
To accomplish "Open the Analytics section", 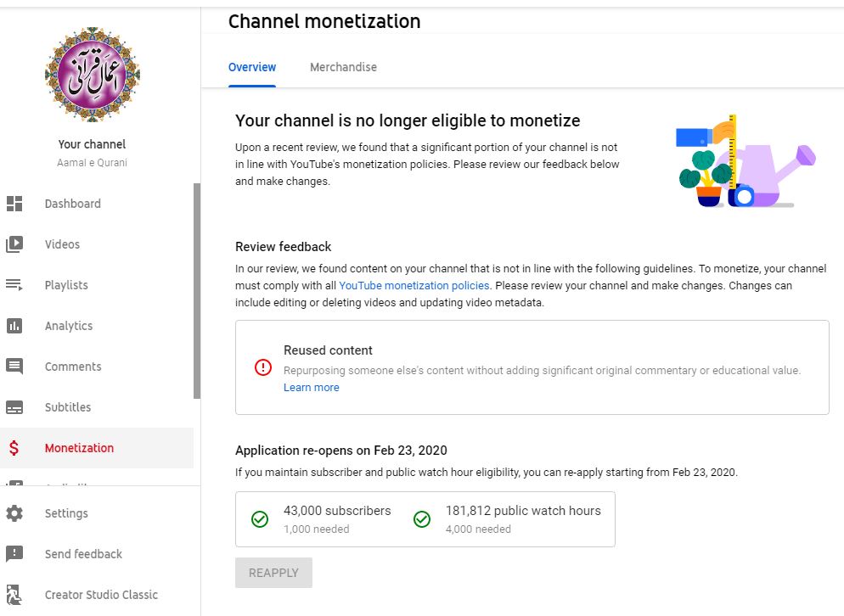I will pyautogui.click(x=97, y=326).
